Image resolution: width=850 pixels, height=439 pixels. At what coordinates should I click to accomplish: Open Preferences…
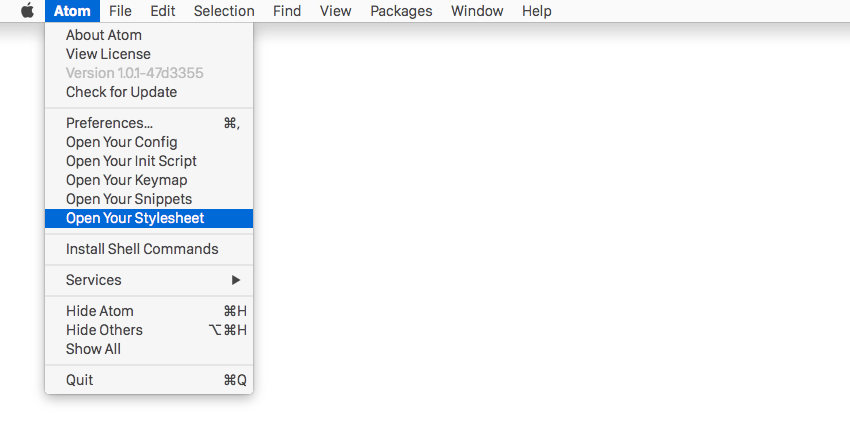[x=149, y=123]
